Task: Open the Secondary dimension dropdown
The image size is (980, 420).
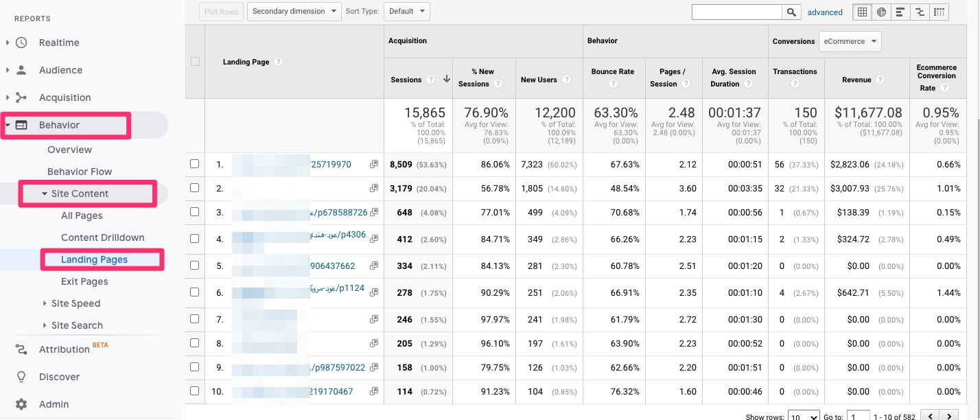Action: [294, 11]
